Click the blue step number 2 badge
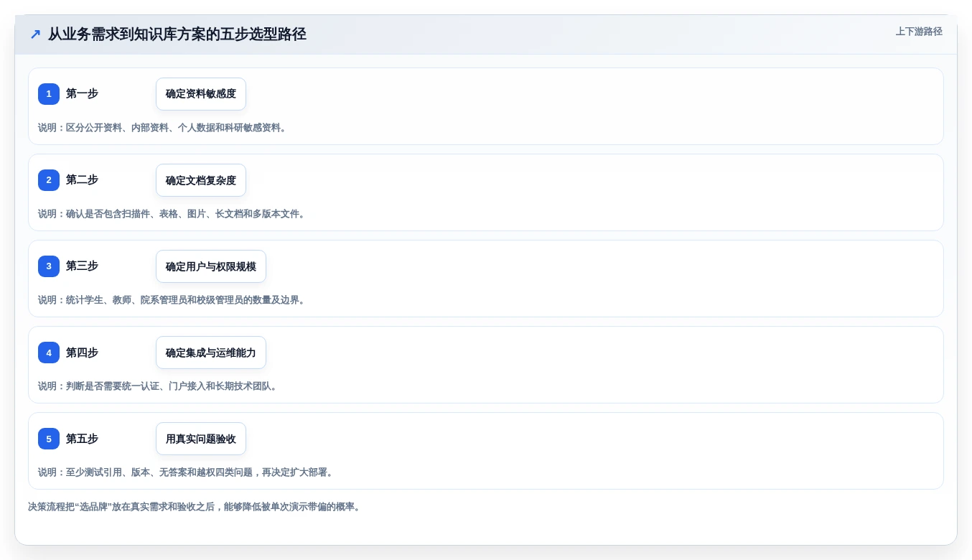 pyautogui.click(x=49, y=180)
